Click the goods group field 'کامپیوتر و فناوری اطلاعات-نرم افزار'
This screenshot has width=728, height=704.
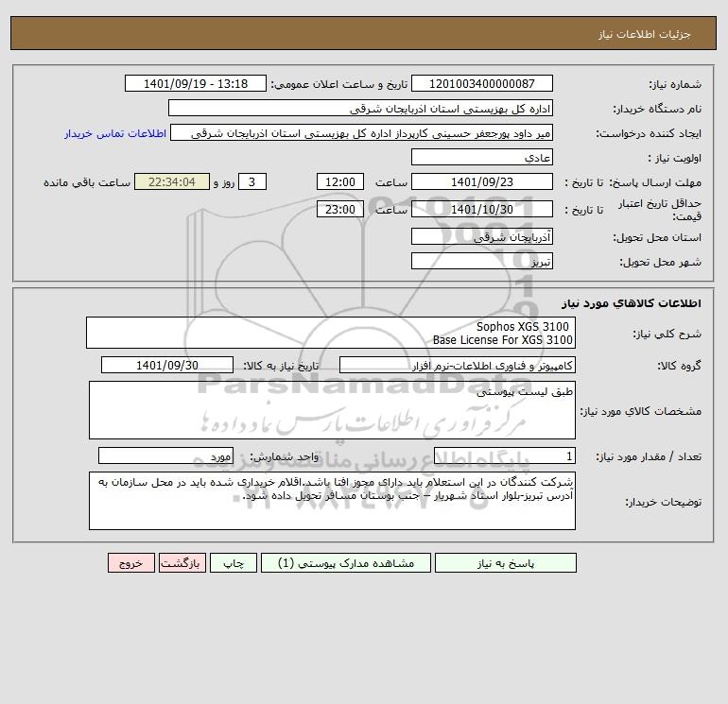458,365
